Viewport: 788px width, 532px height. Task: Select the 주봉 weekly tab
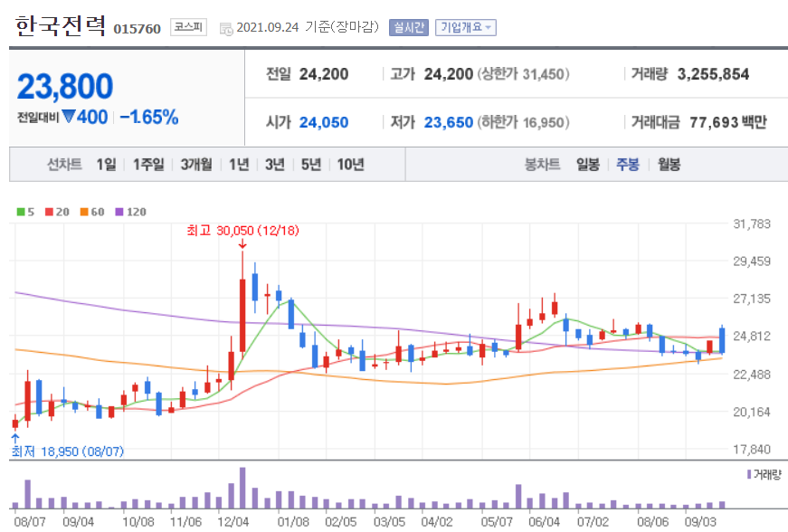point(627,164)
